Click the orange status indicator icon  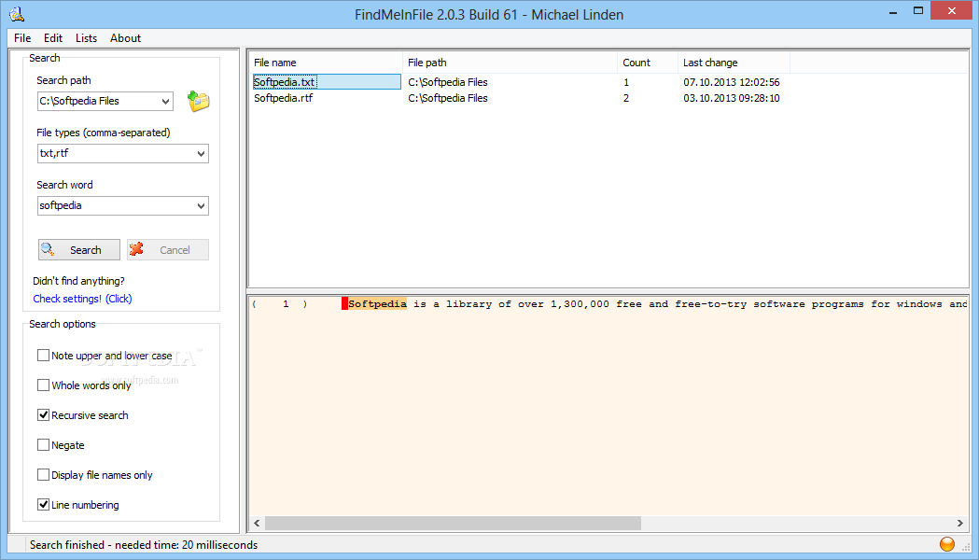coord(947,544)
